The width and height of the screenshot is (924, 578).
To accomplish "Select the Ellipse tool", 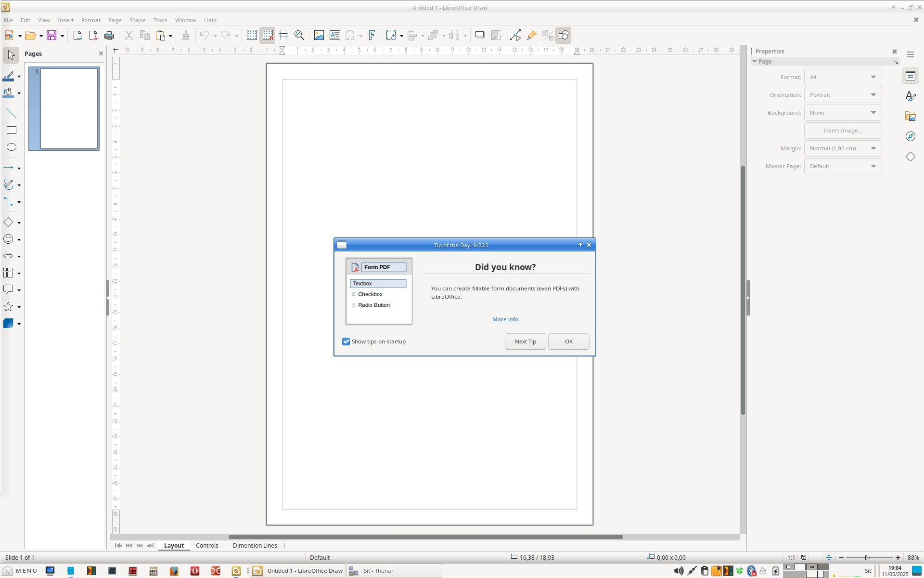I will [x=12, y=147].
